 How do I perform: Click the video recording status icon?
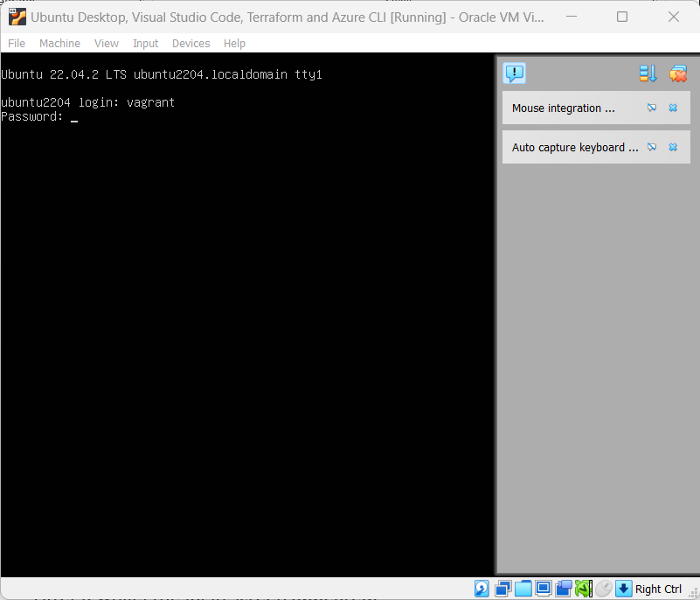(562, 588)
